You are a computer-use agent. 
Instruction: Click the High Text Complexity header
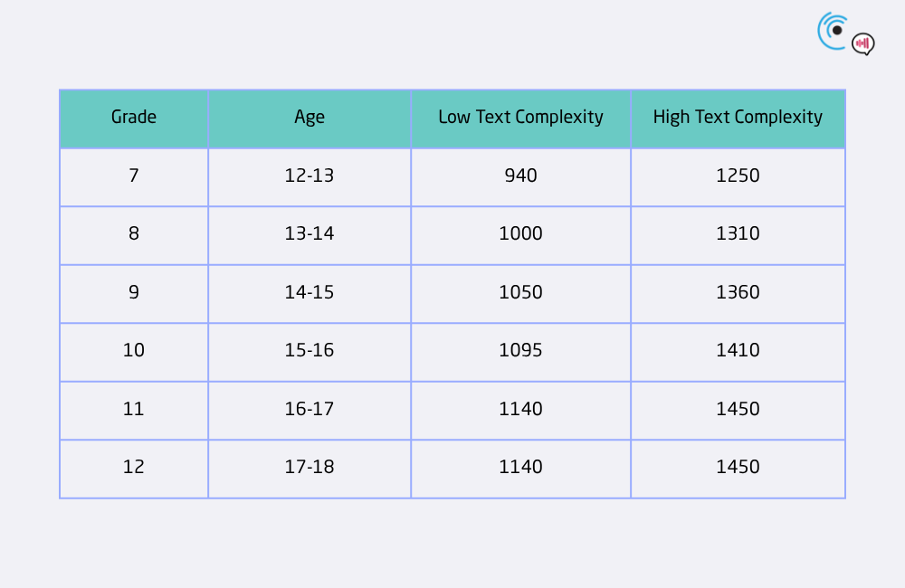tap(738, 119)
